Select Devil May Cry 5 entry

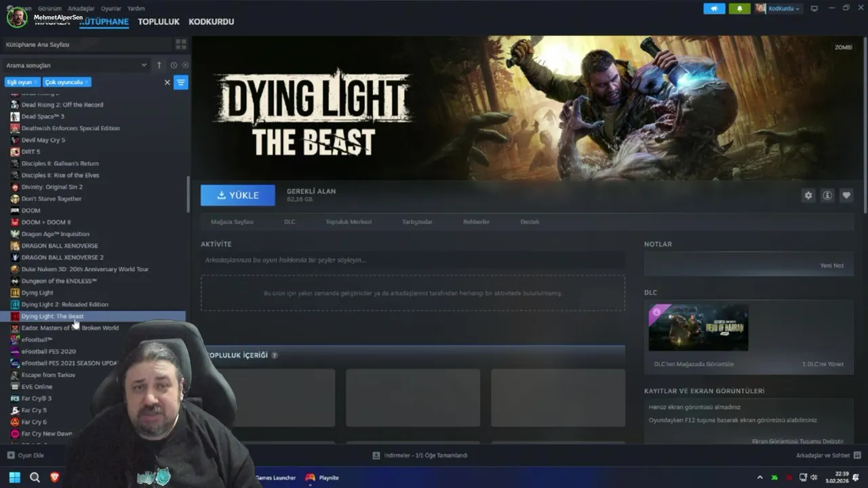[43, 140]
